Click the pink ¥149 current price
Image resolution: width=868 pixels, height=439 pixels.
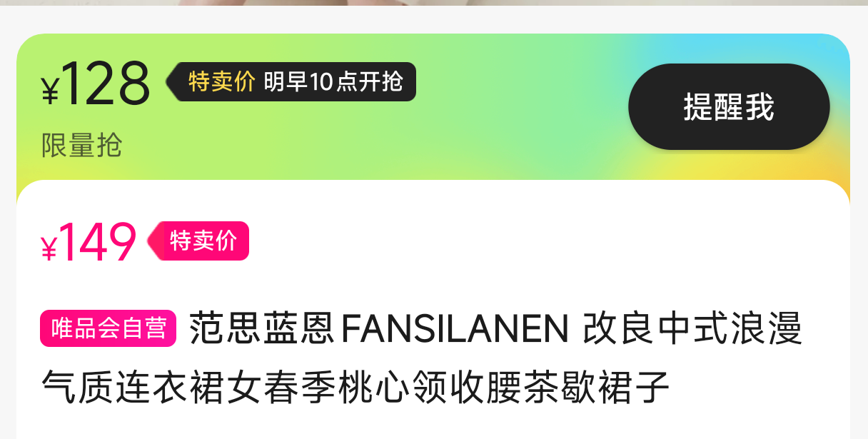[89, 243]
